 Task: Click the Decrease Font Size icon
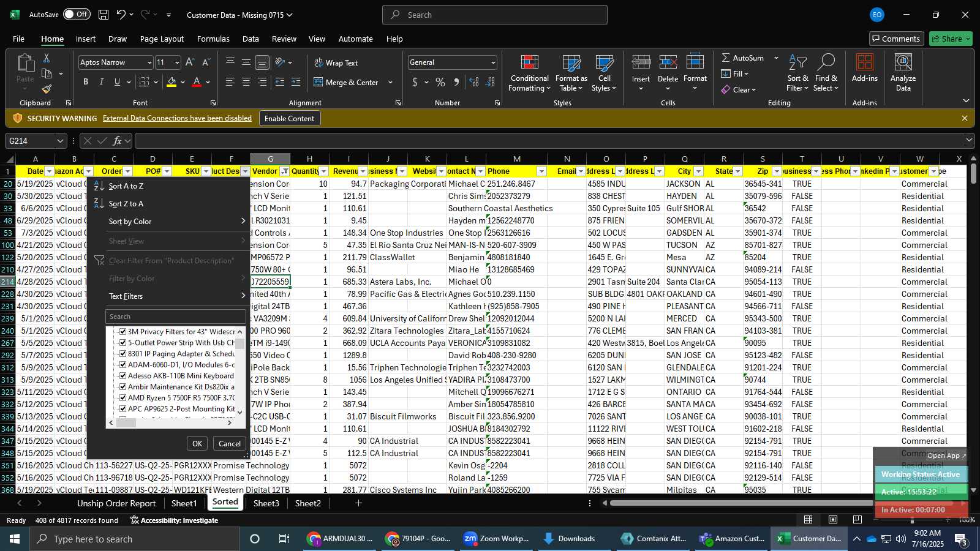coord(206,62)
